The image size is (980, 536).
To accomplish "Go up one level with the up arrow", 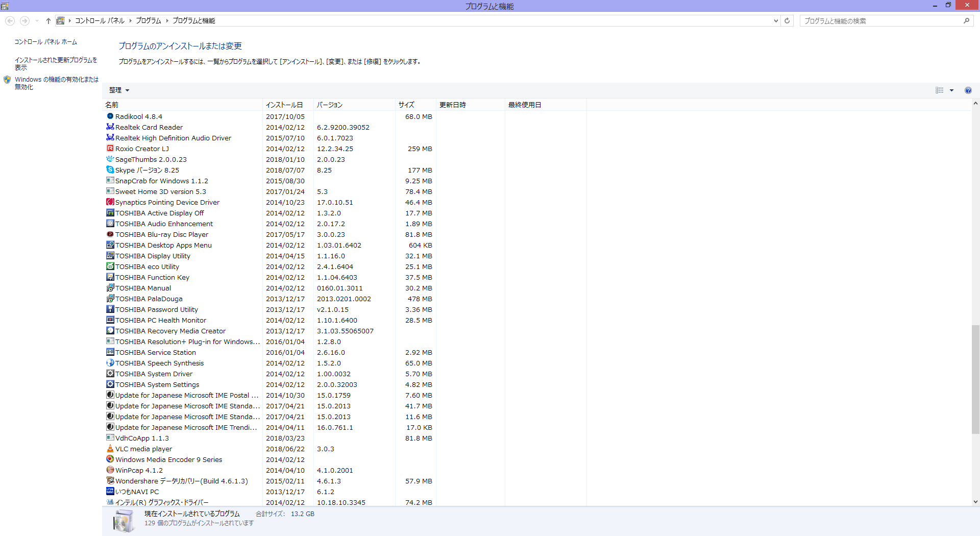I will [48, 21].
